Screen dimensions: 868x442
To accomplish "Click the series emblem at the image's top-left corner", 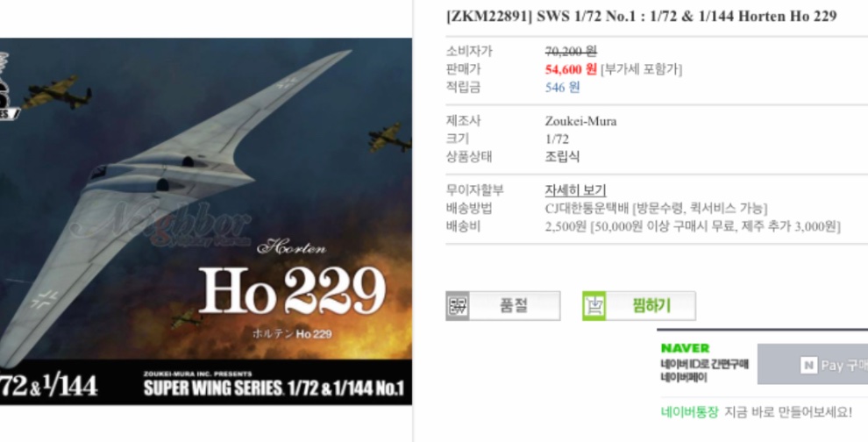I will click(8, 87).
